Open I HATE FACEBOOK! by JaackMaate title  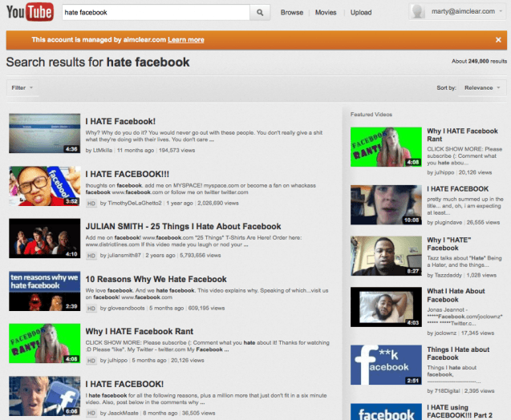(x=124, y=384)
